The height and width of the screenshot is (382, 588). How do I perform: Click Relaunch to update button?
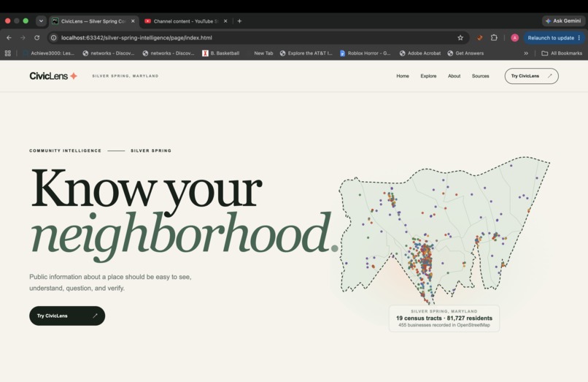(554, 37)
